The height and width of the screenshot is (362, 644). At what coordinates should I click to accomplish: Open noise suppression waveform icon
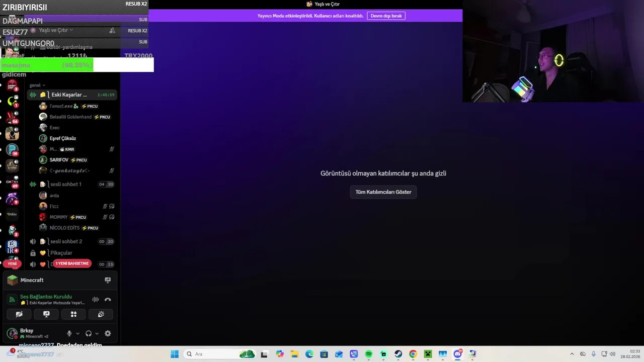[95, 300]
